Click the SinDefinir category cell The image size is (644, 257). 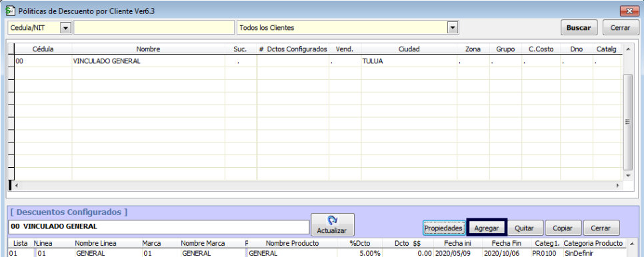[593, 253]
